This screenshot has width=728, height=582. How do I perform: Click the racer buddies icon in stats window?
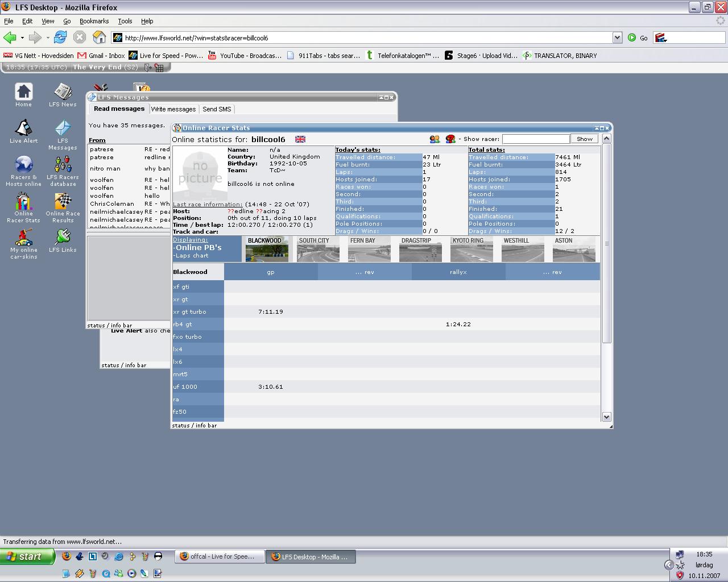pos(435,139)
